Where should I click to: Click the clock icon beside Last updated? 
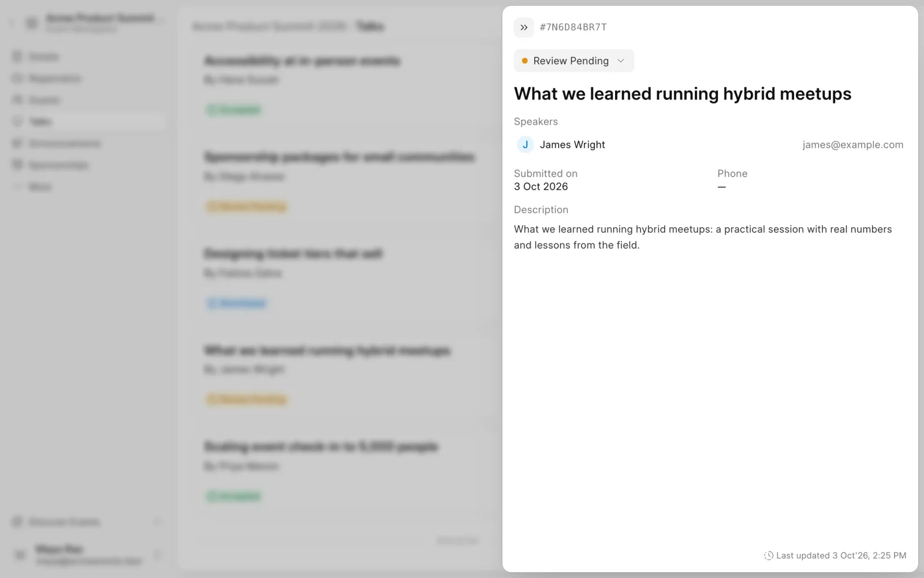coord(769,555)
